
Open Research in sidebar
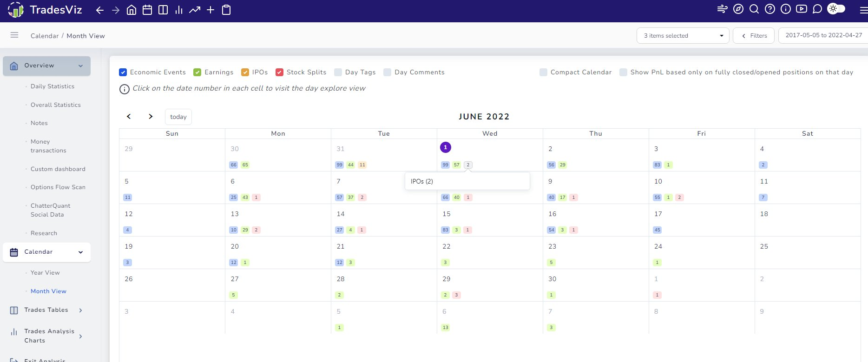tap(44, 233)
